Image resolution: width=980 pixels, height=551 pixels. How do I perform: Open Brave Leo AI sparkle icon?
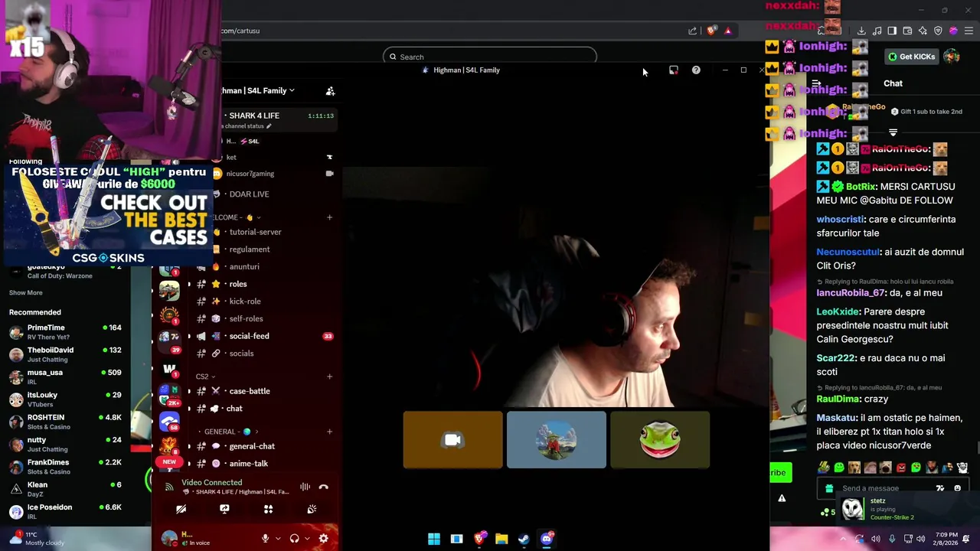(923, 31)
